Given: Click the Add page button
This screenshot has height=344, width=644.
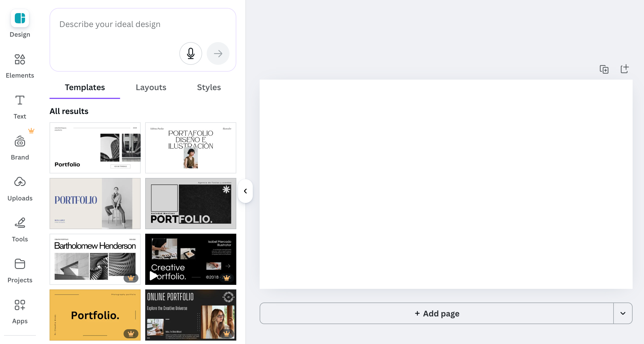Looking at the screenshot, I should (x=437, y=313).
